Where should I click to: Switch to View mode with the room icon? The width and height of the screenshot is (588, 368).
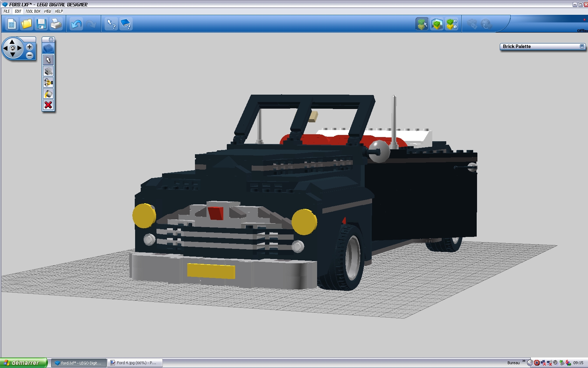click(437, 24)
